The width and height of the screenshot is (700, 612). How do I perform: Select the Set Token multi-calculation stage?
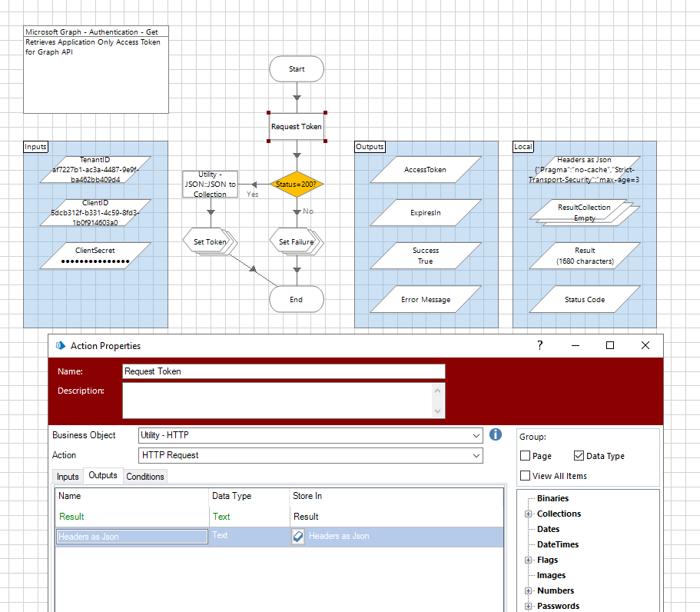click(x=210, y=241)
